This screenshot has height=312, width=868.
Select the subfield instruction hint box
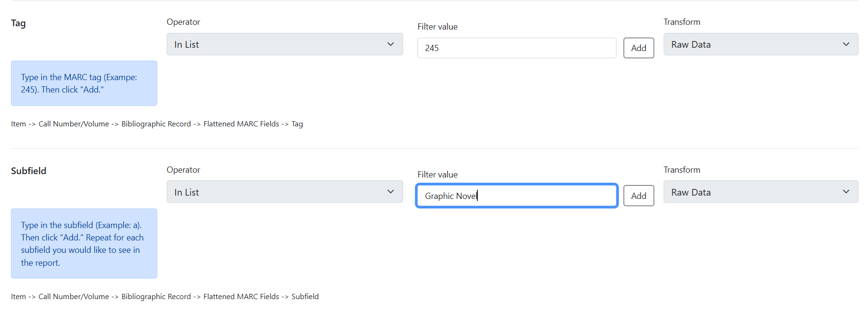pos(84,243)
